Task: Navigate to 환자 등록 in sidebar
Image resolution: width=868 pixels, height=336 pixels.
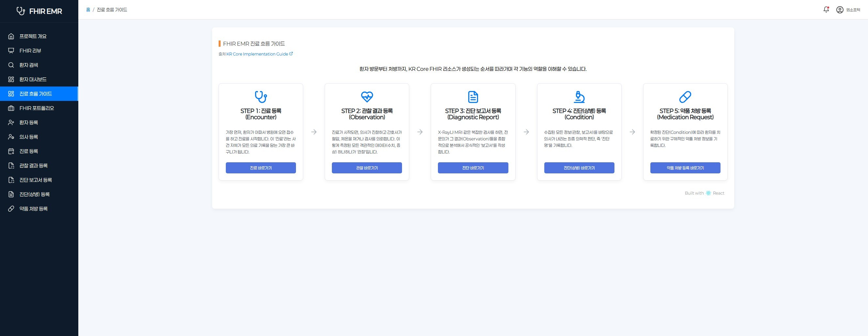Action: [x=39, y=123]
